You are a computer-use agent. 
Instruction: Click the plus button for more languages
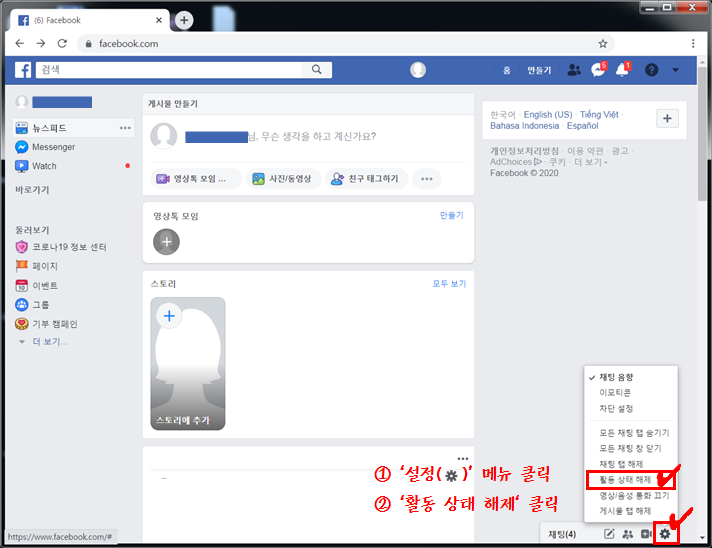[x=667, y=119]
